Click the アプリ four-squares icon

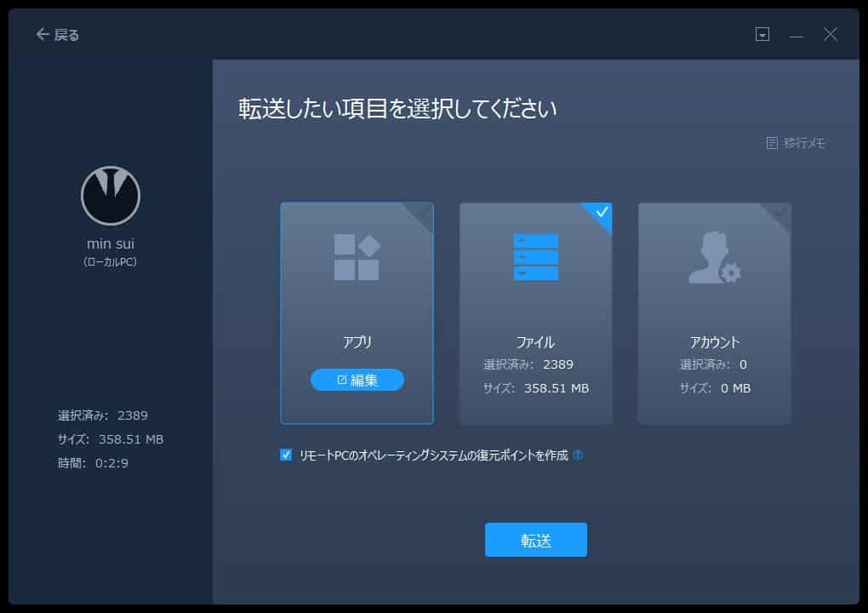pos(357,257)
